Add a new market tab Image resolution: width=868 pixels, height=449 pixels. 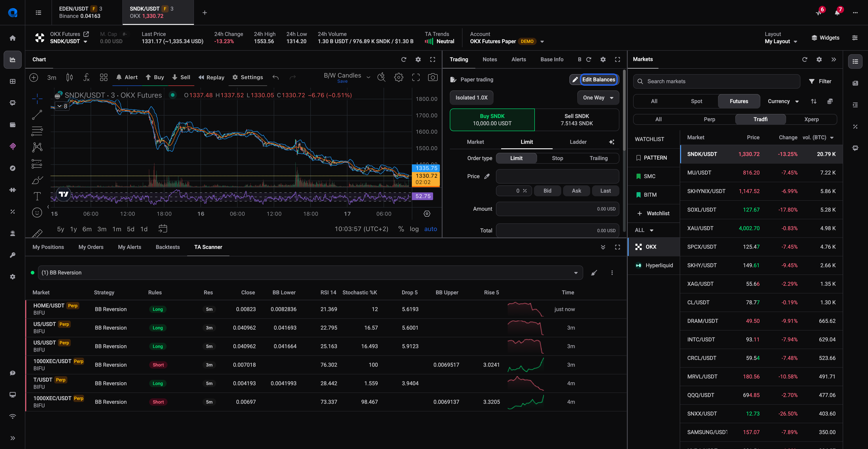pyautogui.click(x=205, y=12)
